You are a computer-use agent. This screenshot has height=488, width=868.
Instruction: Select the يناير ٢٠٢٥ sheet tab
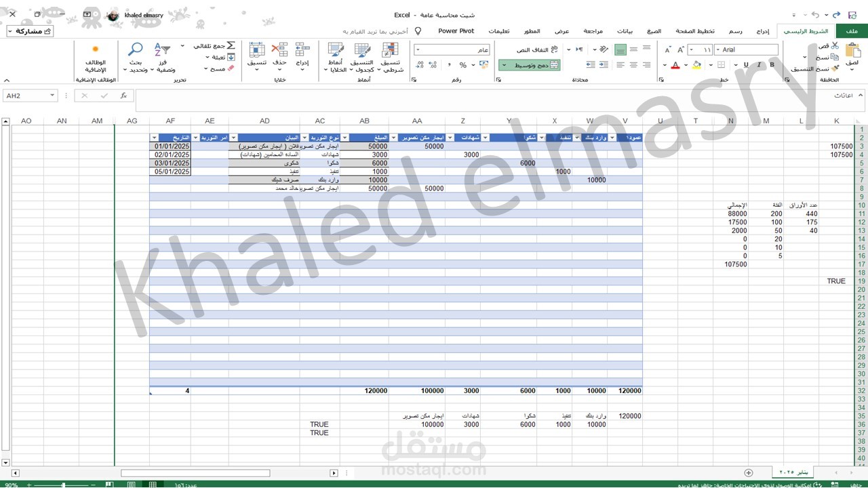tap(793, 472)
